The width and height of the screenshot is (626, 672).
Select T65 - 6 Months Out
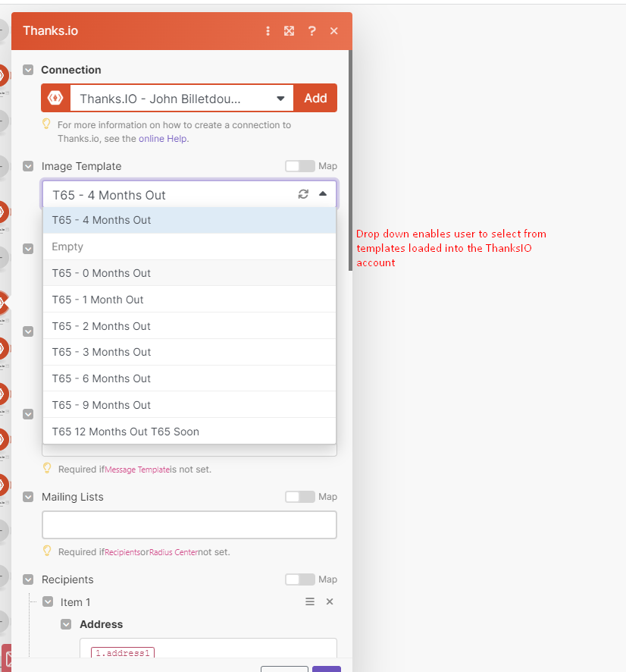pyautogui.click(x=189, y=379)
